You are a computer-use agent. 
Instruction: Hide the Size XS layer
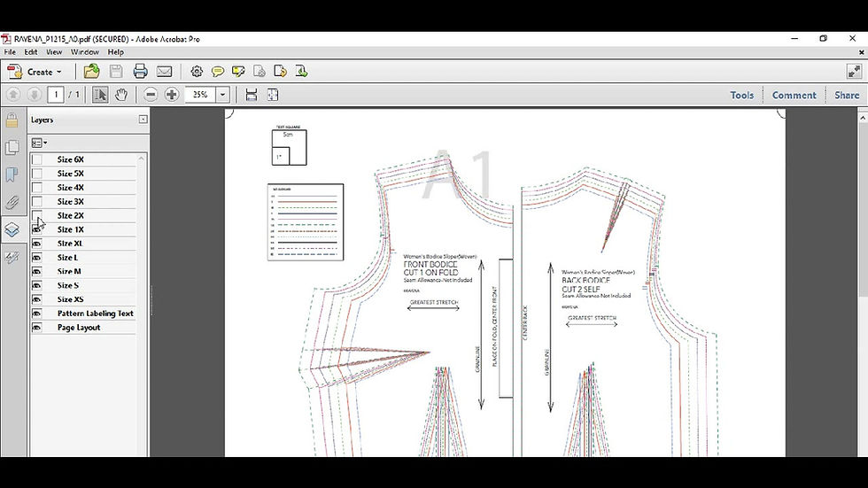(x=37, y=299)
